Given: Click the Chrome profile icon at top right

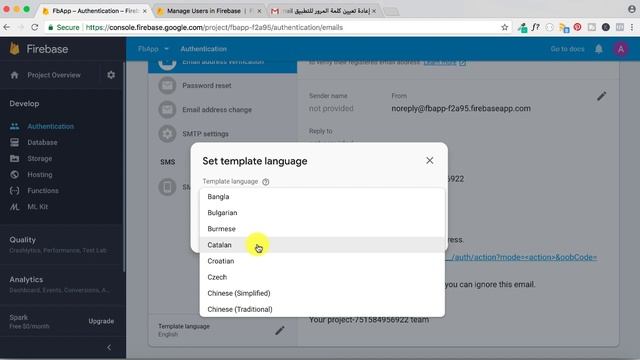Looking at the screenshot, I should pos(631,9).
